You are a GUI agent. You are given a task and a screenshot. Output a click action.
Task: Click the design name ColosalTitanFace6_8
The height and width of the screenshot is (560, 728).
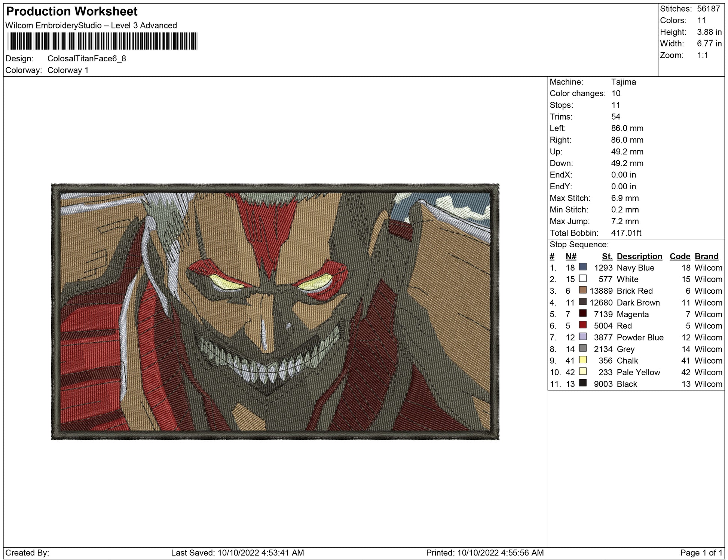click(86, 59)
